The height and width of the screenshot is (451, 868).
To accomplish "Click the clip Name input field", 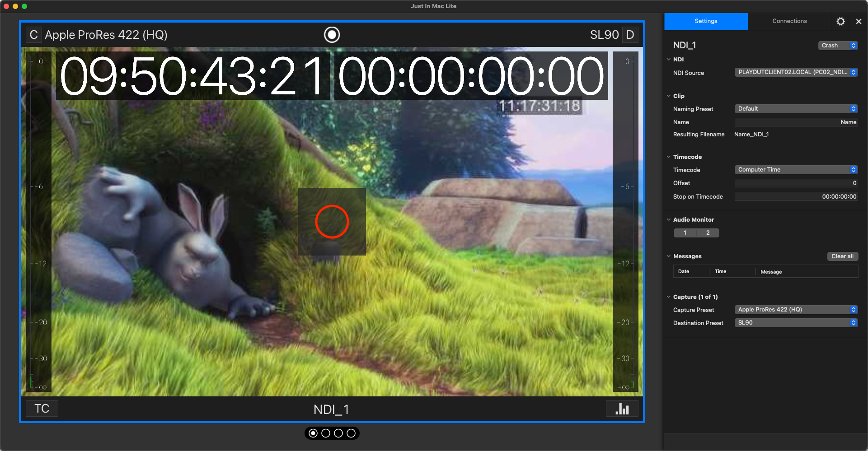I will 796,122.
